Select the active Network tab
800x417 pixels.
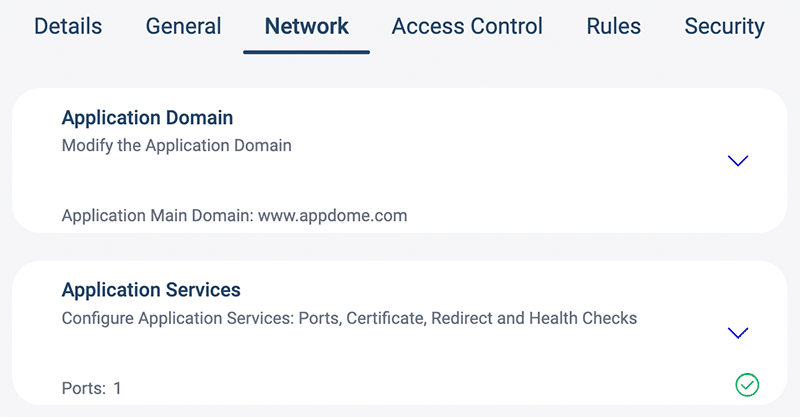[306, 27]
